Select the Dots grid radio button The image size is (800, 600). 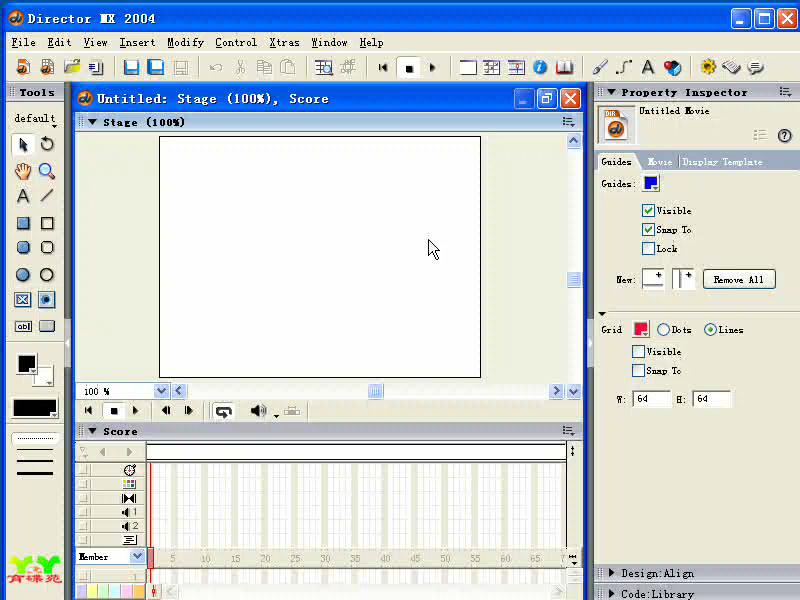663,330
